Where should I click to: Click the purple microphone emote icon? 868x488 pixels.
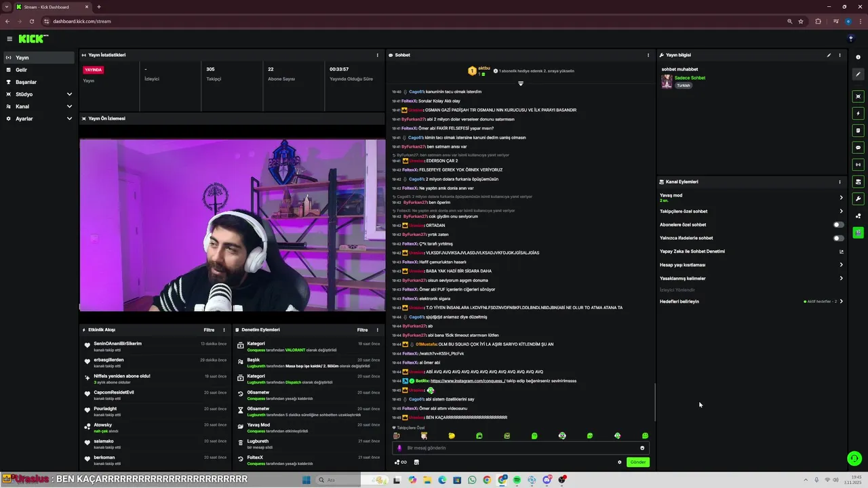(x=399, y=448)
